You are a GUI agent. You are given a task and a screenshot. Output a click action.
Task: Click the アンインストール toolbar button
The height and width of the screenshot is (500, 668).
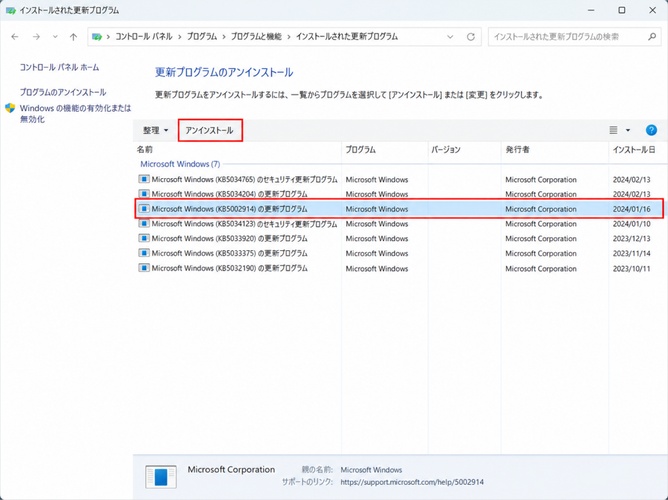(x=210, y=130)
